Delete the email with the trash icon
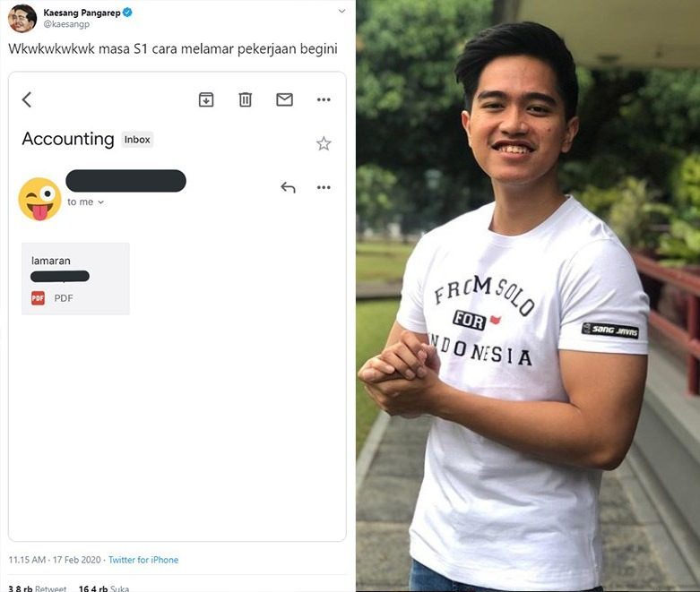This screenshot has height=592, width=700. 246,99
